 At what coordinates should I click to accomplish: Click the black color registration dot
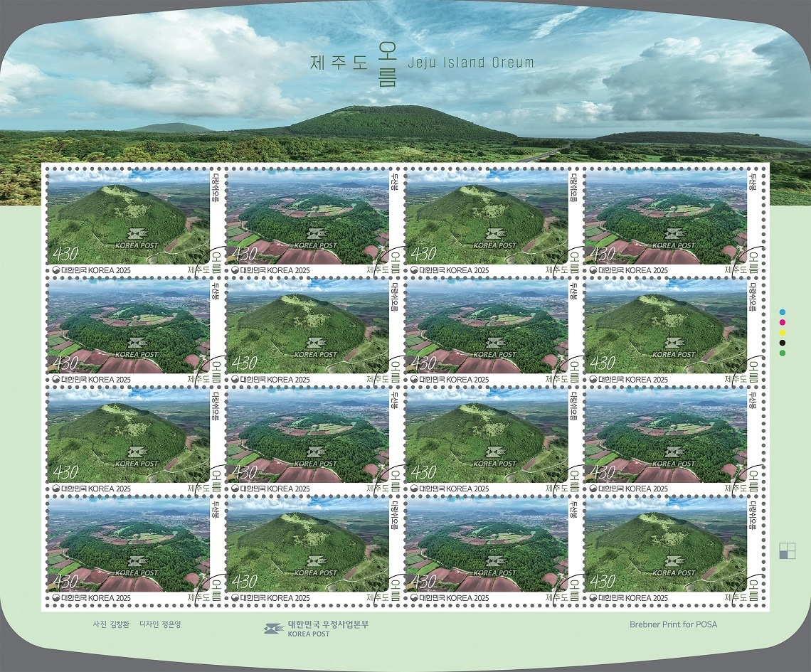coord(783,342)
